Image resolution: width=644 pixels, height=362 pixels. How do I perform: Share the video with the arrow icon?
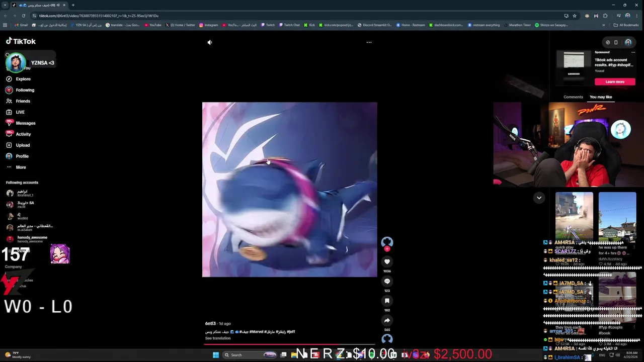click(x=387, y=320)
